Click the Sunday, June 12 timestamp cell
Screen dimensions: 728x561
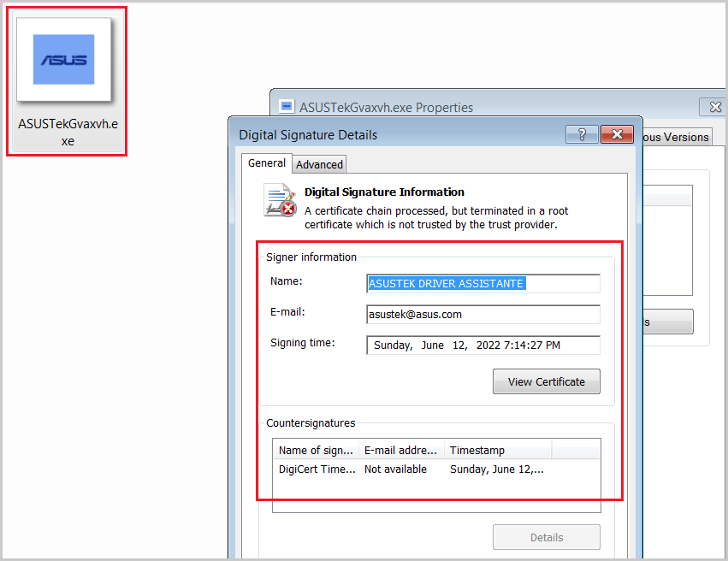(496, 469)
